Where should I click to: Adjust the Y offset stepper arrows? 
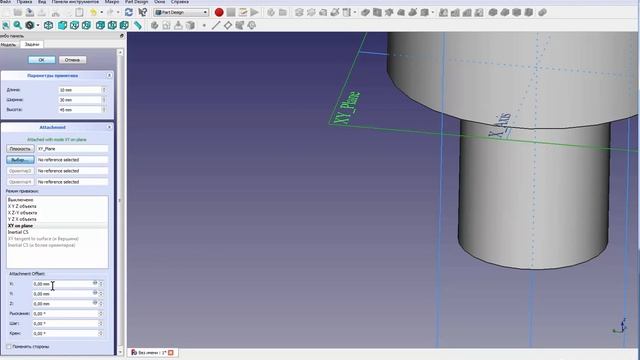pos(101,294)
